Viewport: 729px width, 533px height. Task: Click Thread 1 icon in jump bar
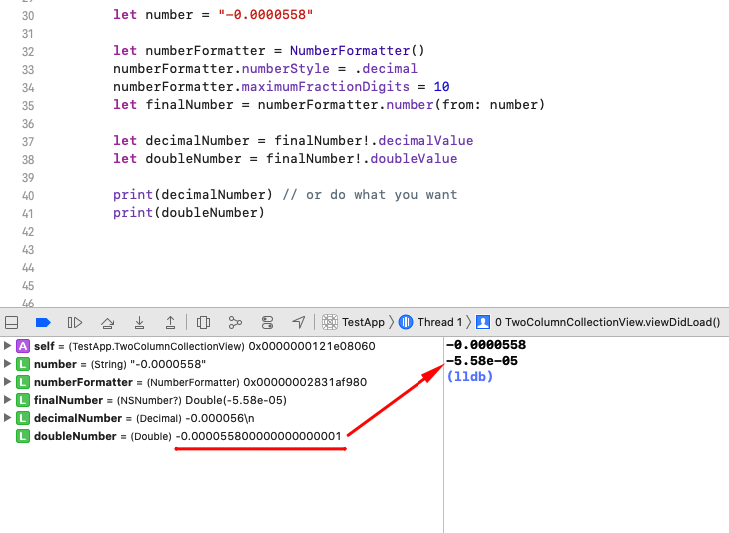point(406,322)
